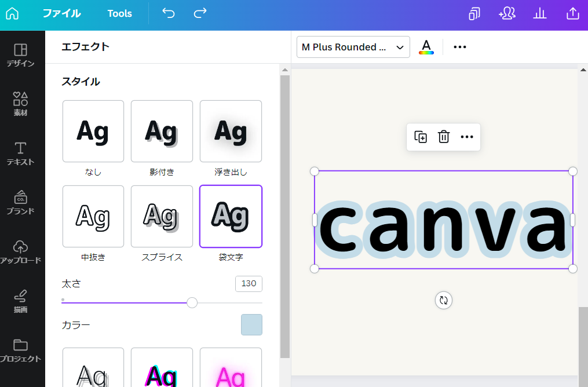Open more options in the text toolbar
The image size is (588, 387).
[x=460, y=47]
